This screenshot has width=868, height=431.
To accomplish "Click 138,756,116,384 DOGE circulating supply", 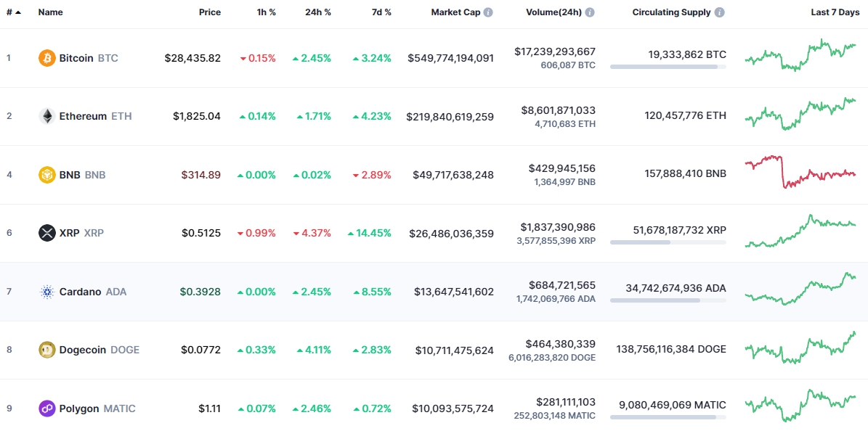I will (x=671, y=349).
